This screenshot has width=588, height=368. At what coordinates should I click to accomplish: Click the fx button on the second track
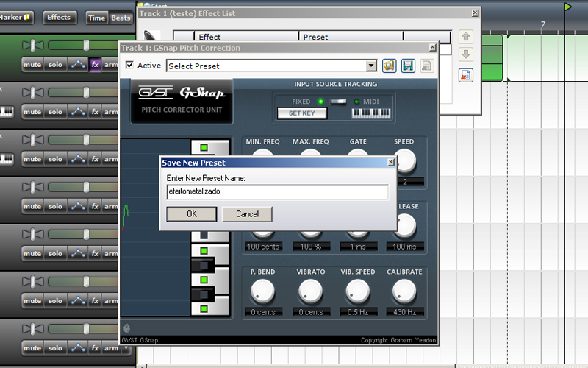(96, 112)
